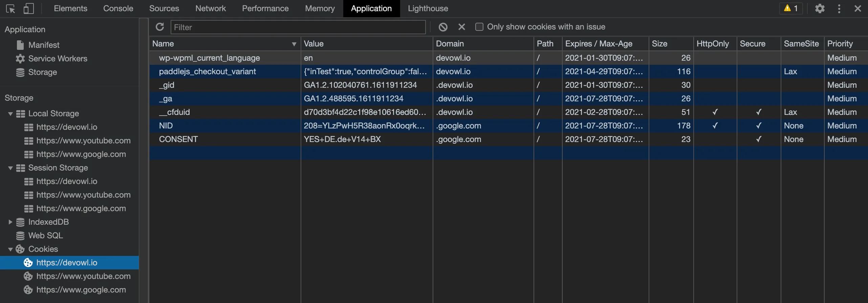This screenshot has width=868, height=303.
Task: Clear all cookies with the block icon
Action: [443, 27]
